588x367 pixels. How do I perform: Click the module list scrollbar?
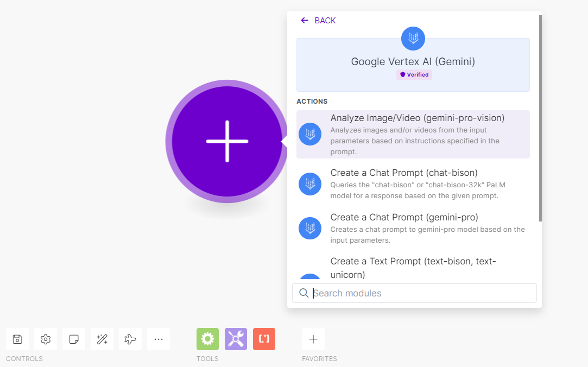pyautogui.click(x=540, y=118)
